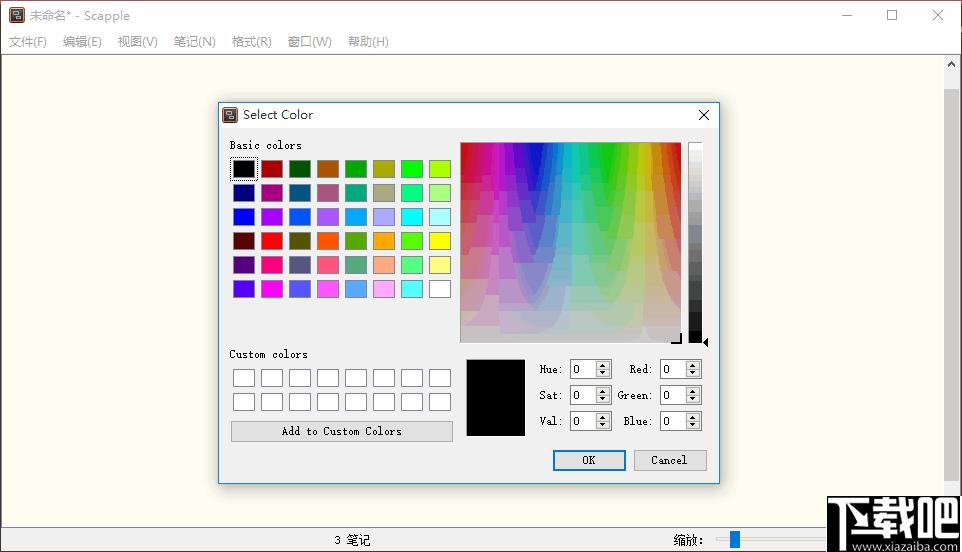The image size is (962, 552).
Task: Pick a color in the hue-saturation gradient field
Action: tap(571, 242)
